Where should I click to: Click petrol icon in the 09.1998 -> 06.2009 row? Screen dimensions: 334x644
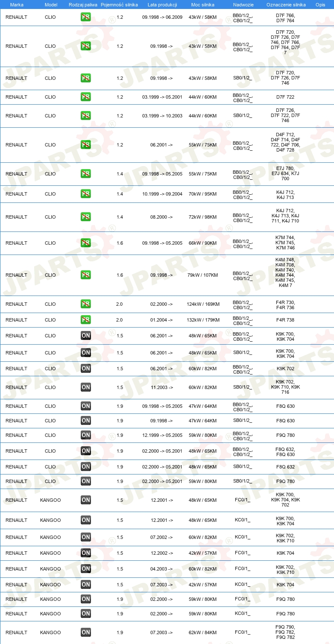[86, 18]
